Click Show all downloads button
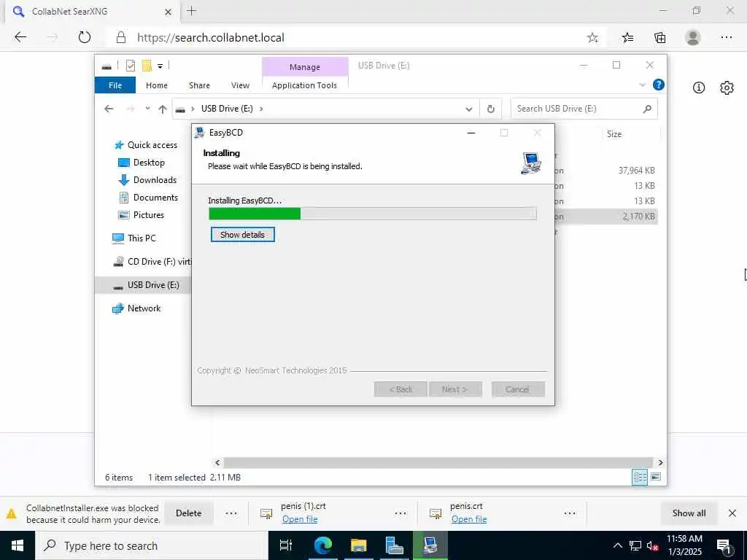The image size is (747, 560). click(689, 513)
